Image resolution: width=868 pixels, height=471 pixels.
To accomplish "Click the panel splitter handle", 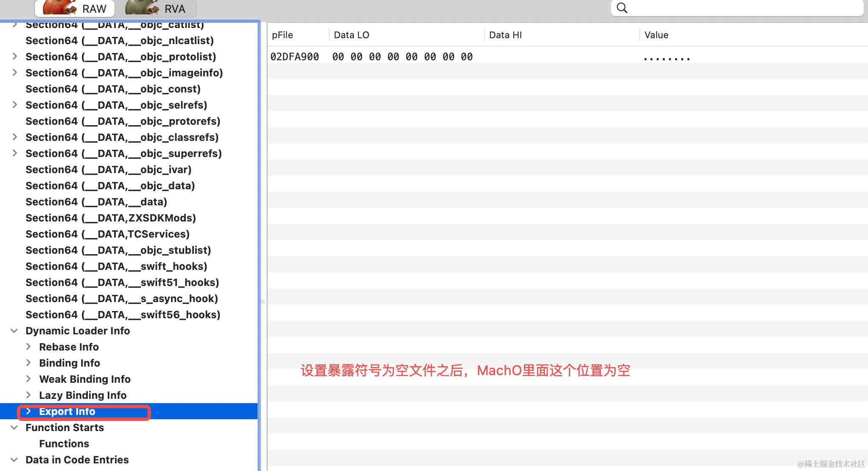I will (x=263, y=302).
